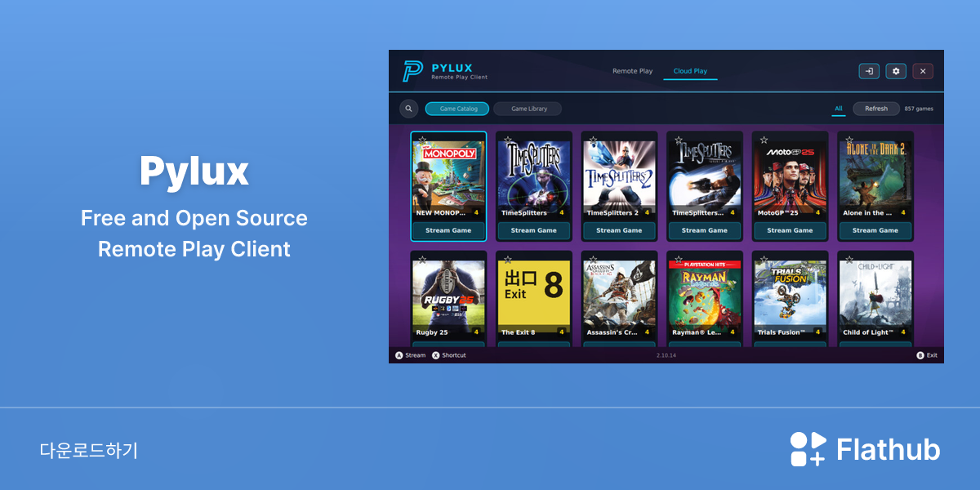Open the Game Catalog tab
The height and width of the screenshot is (490, 980).
pyautogui.click(x=457, y=109)
